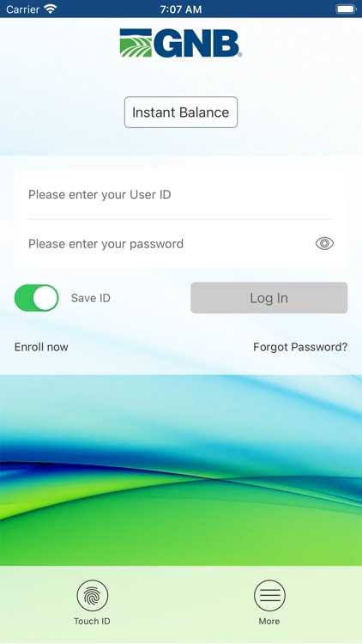Open Instant Balance

point(181,112)
